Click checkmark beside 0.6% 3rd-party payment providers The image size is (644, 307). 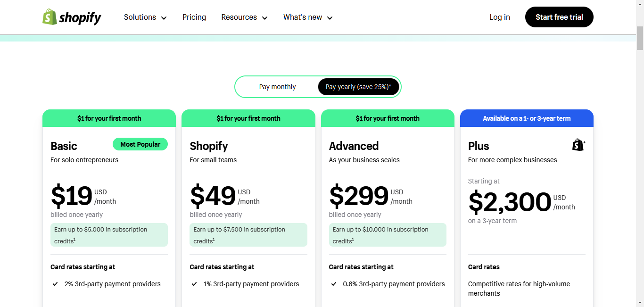pos(334,284)
